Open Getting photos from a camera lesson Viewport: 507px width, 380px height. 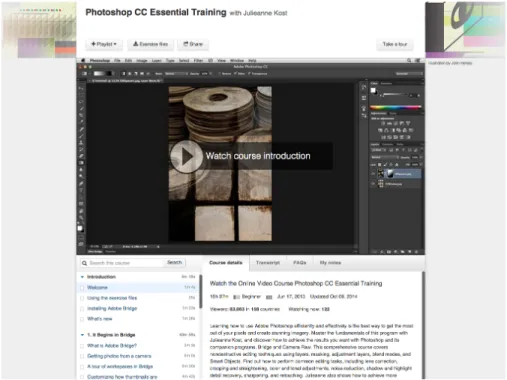click(x=119, y=356)
